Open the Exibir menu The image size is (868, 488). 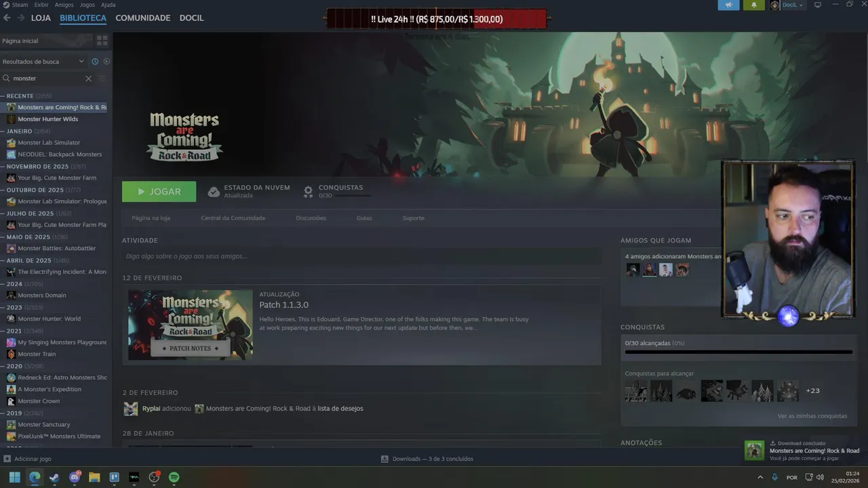pyautogui.click(x=41, y=5)
